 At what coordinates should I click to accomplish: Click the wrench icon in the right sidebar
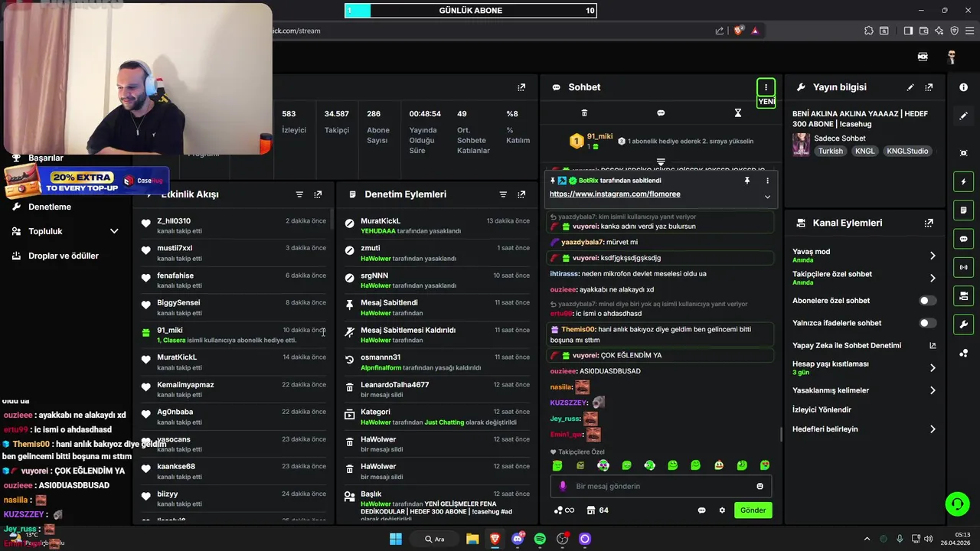[963, 324]
